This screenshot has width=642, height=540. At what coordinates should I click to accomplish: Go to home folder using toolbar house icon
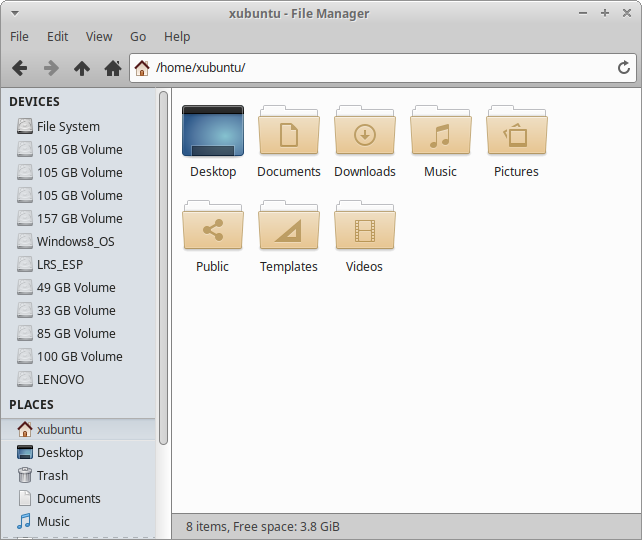coord(113,68)
